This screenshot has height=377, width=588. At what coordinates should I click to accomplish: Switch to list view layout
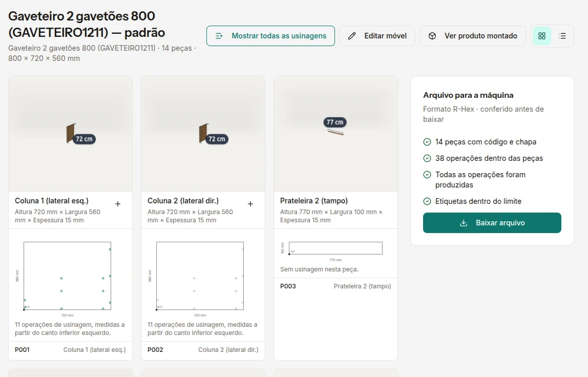point(562,36)
